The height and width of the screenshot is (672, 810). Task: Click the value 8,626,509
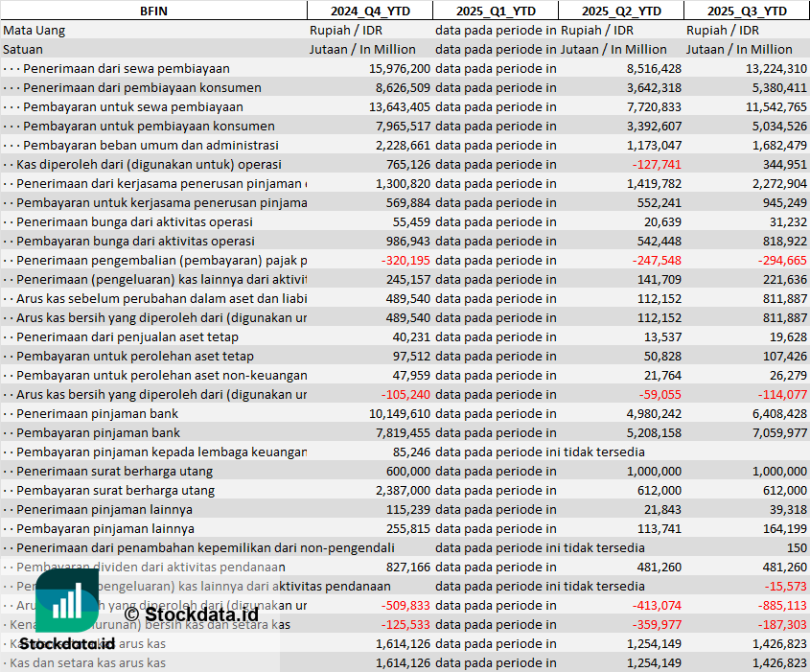click(x=403, y=88)
